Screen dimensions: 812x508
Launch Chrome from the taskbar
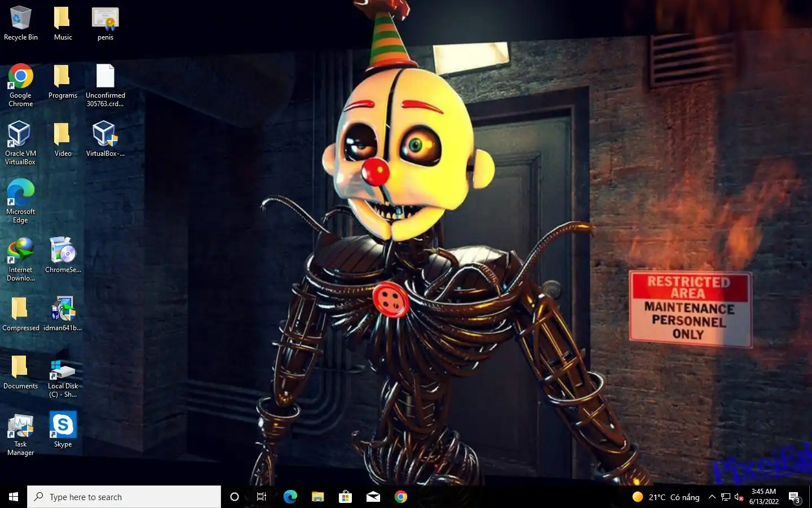click(400, 497)
